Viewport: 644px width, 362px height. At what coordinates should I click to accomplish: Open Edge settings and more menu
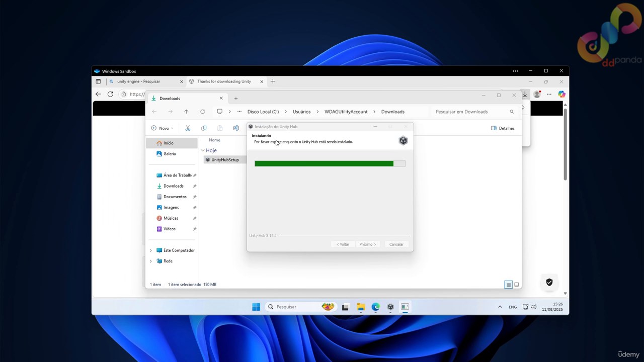tap(549, 94)
